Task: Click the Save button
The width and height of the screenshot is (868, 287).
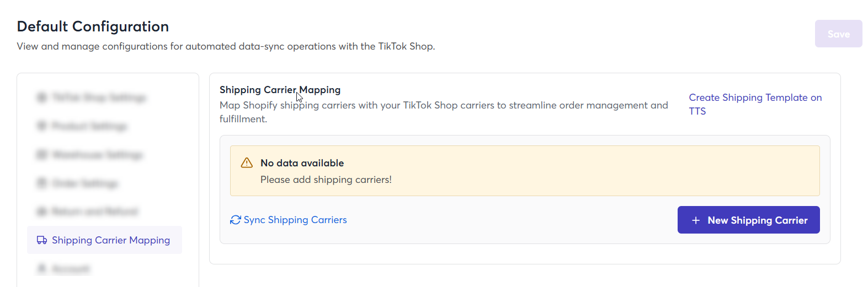Action: click(x=838, y=34)
